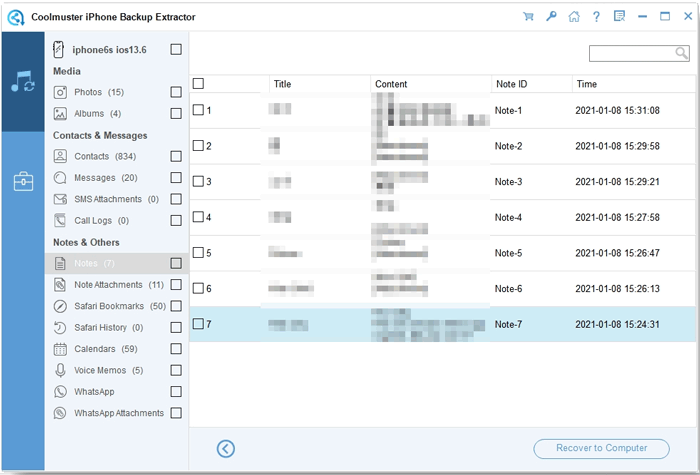The height and width of the screenshot is (475, 700).
Task: Go to the home icon in the title bar
Action: (x=574, y=17)
